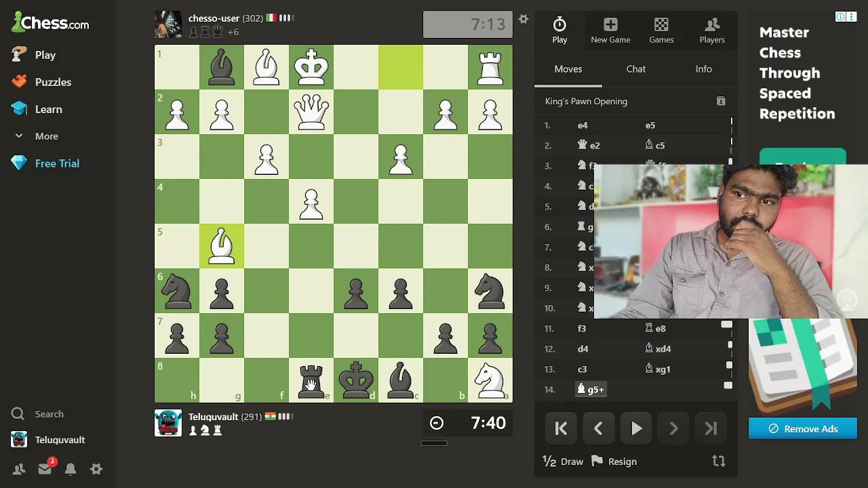Screen dimensions: 868x488
Task: Select black bishop move c5 in list
Action: 655,146
